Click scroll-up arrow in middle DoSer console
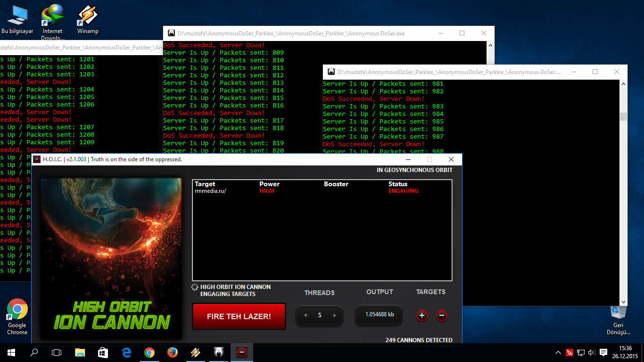 pos(490,45)
